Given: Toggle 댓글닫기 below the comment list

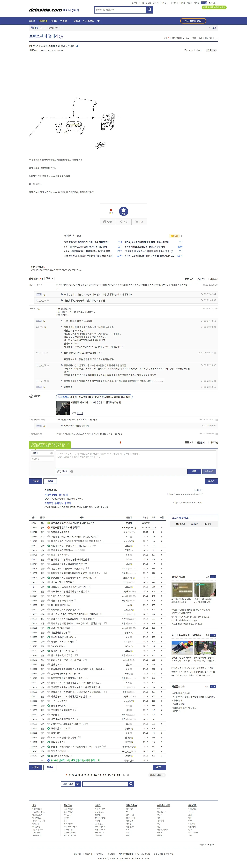Looking at the screenshot, I should (x=202, y=442).
